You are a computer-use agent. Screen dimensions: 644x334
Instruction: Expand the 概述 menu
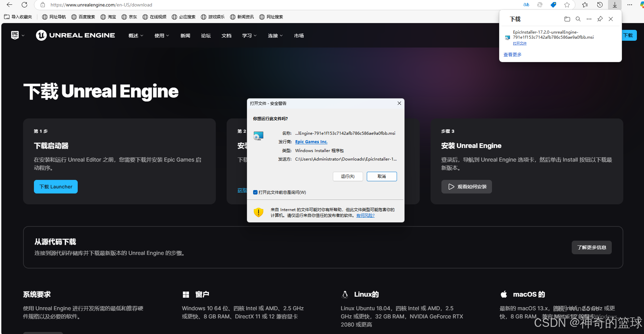coord(136,36)
